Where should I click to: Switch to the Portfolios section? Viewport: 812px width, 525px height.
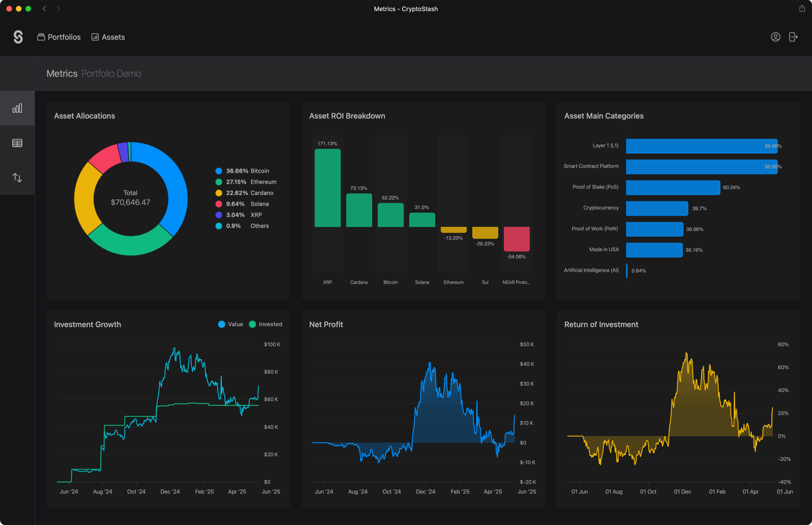pos(64,37)
